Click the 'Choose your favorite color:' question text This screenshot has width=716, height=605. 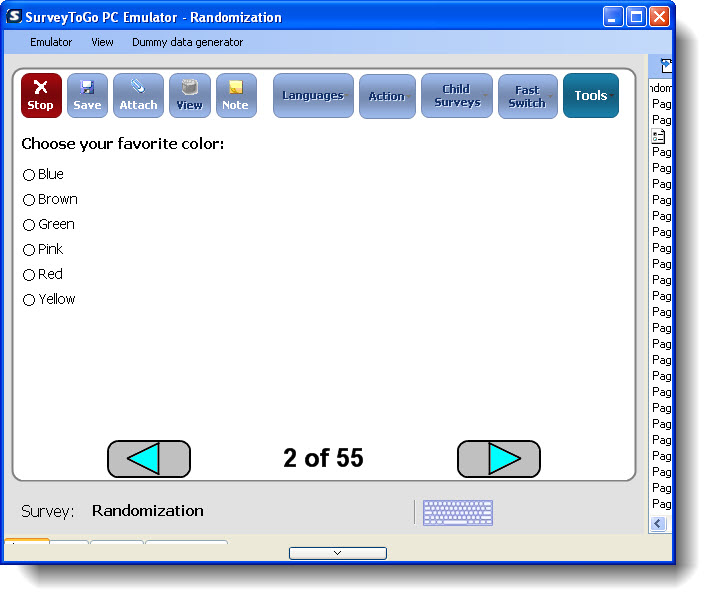[x=123, y=144]
